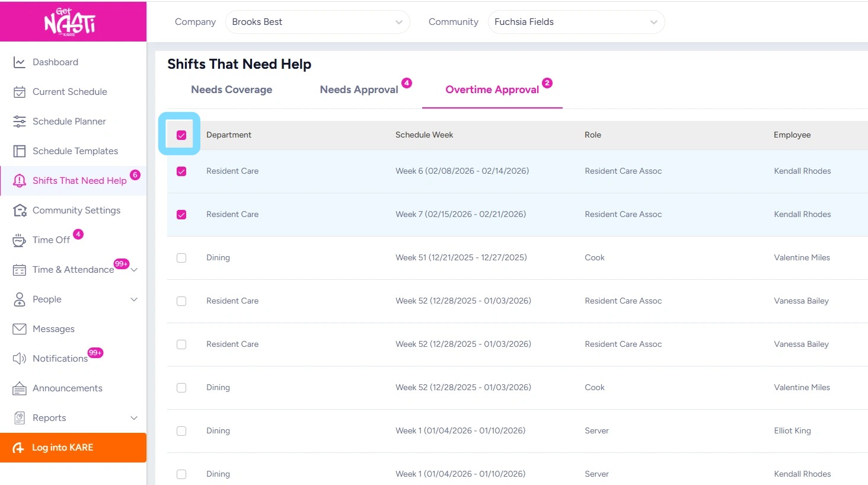
Task: Check the Week 51 Dining Cook row
Action: pyautogui.click(x=181, y=258)
